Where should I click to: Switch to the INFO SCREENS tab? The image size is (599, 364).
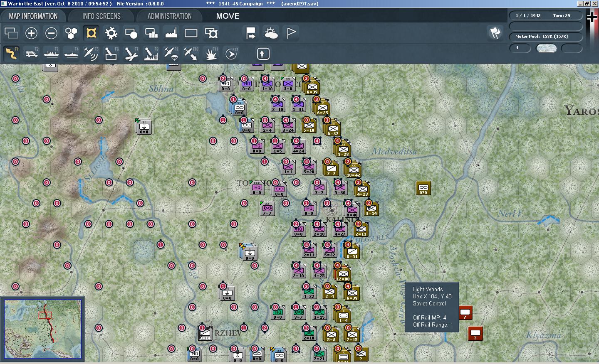[101, 16]
